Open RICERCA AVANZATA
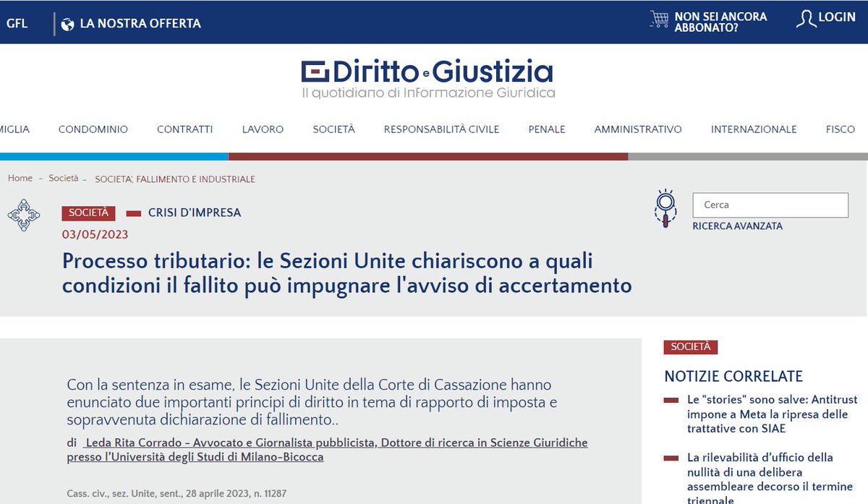868x504 pixels. click(736, 226)
